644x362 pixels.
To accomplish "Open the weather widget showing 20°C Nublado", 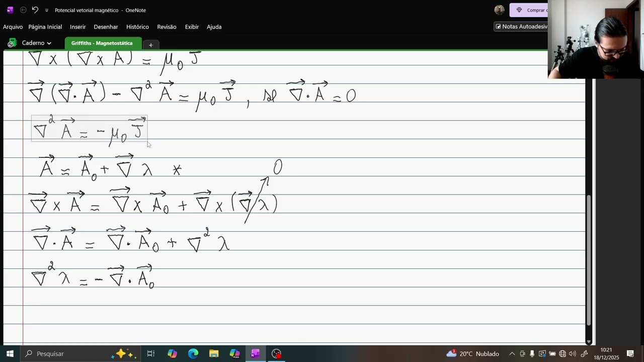I will (x=472, y=353).
